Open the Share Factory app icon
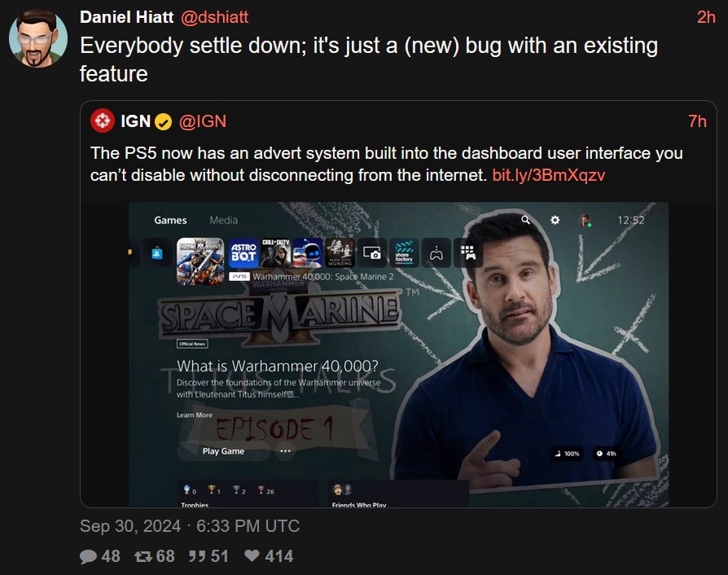Image resolution: width=728 pixels, height=575 pixels. point(404,252)
